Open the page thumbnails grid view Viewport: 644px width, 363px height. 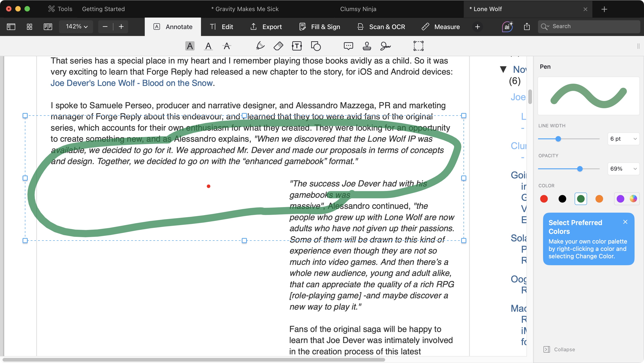tap(29, 27)
